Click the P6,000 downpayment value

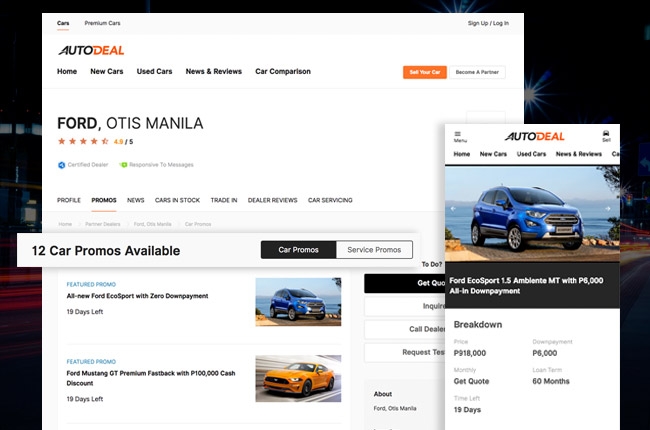click(545, 353)
